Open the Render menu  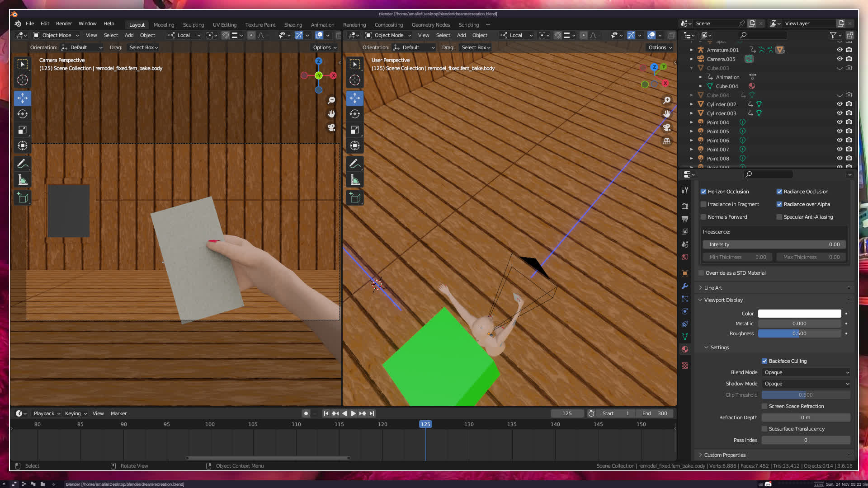pos(64,23)
